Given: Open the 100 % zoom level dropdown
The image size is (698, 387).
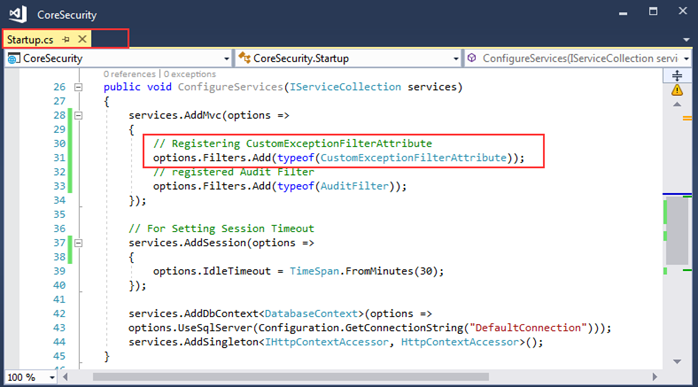Looking at the screenshot, I should point(52,378).
